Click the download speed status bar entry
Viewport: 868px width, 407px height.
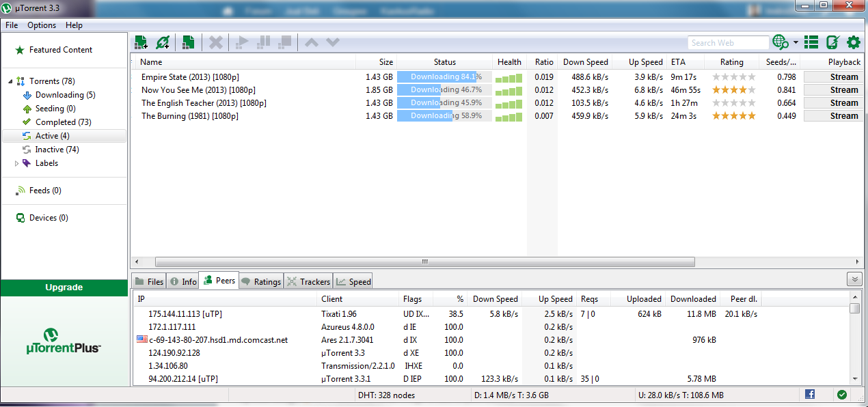pos(511,395)
